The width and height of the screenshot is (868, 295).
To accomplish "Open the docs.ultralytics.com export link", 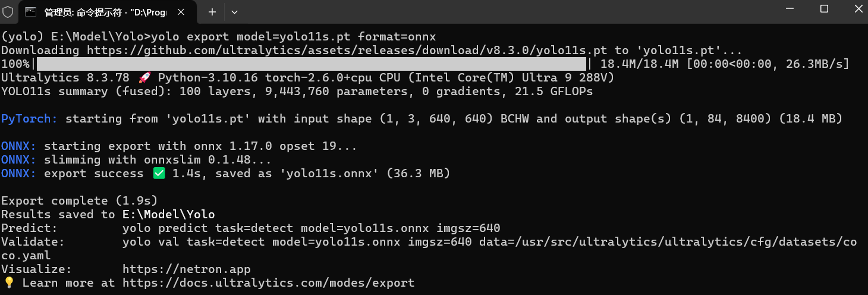I will (268, 283).
